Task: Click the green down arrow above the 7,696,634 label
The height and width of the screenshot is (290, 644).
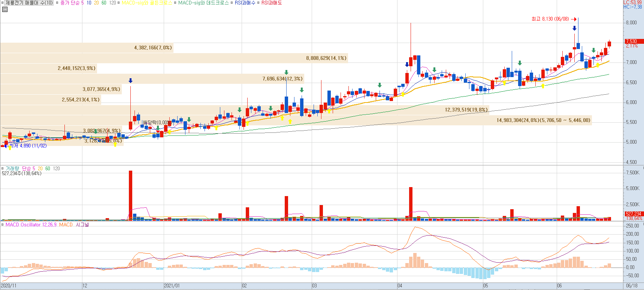Action: click(x=286, y=72)
